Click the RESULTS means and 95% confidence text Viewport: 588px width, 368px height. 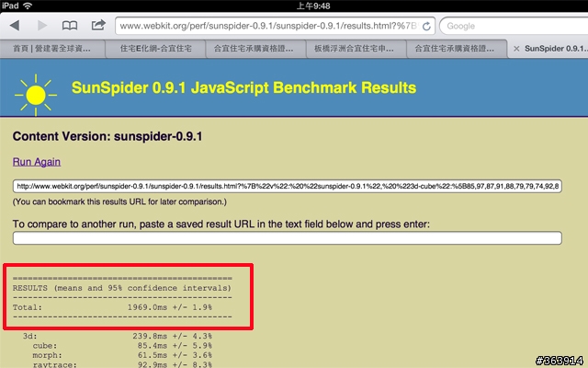click(x=122, y=288)
